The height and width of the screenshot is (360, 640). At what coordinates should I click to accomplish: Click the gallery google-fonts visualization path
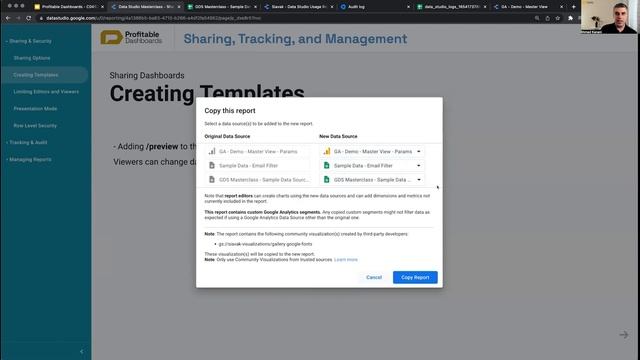[x=265, y=244]
